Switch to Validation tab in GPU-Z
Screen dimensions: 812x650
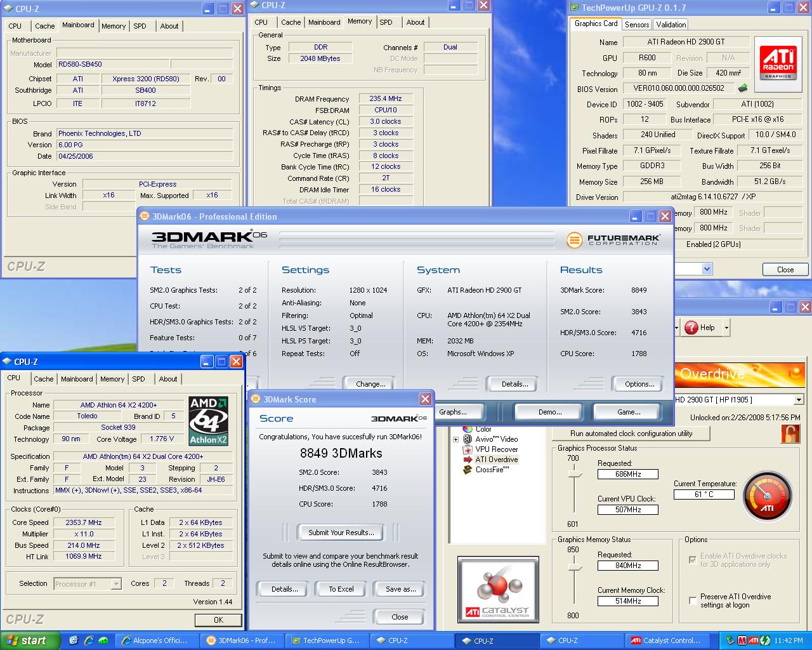click(x=671, y=25)
